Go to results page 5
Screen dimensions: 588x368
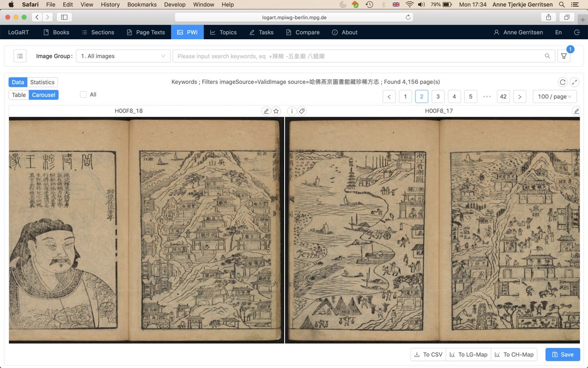click(x=470, y=97)
